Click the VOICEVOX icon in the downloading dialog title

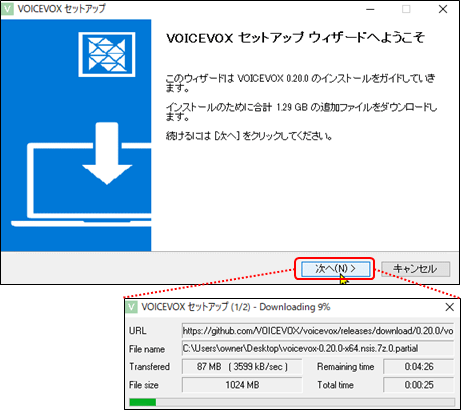(132, 307)
